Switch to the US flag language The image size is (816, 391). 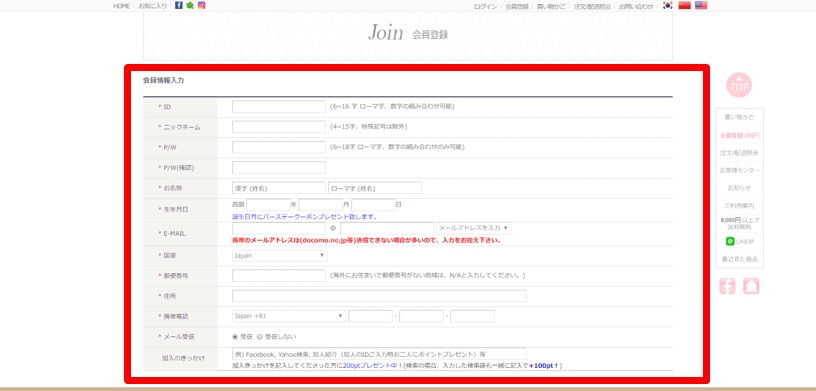(x=701, y=6)
